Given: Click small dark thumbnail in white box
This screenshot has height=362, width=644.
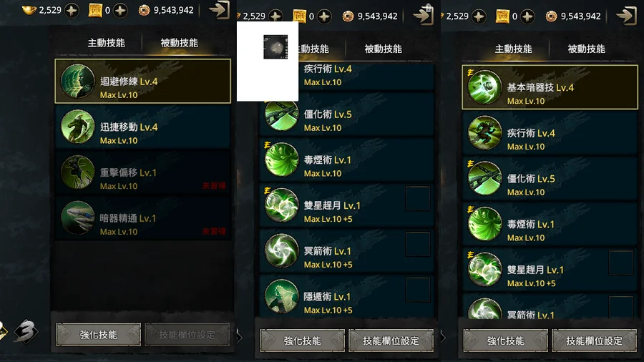Looking at the screenshot, I should tap(275, 47).
